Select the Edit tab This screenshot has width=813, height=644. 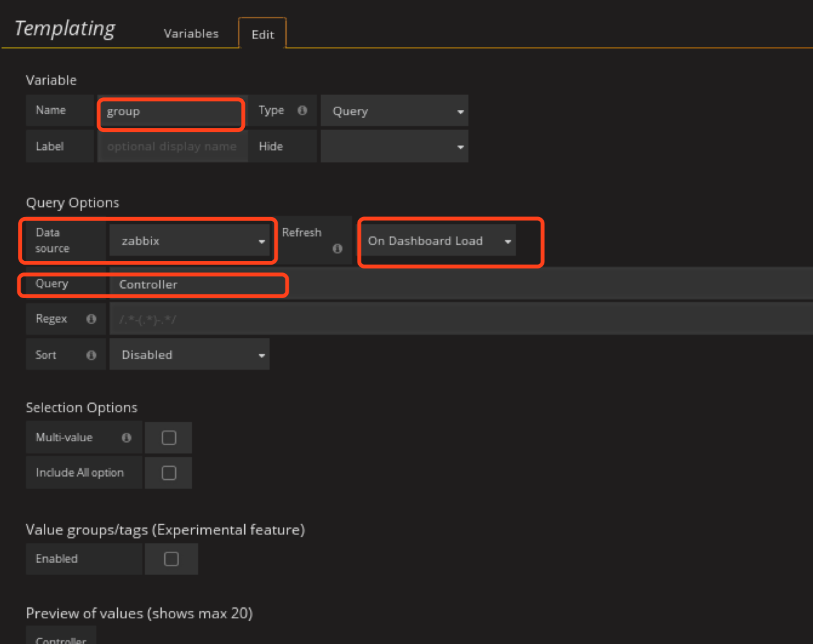coord(262,35)
